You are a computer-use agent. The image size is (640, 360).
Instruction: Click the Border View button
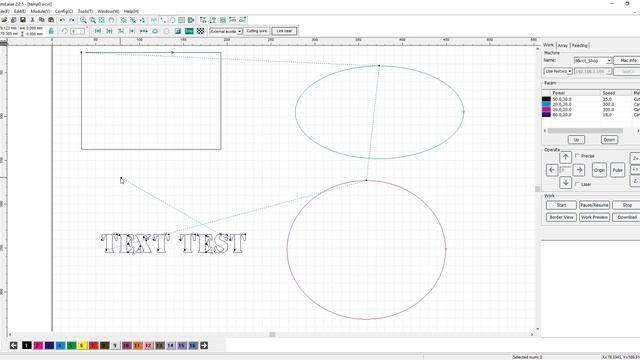pos(561,218)
